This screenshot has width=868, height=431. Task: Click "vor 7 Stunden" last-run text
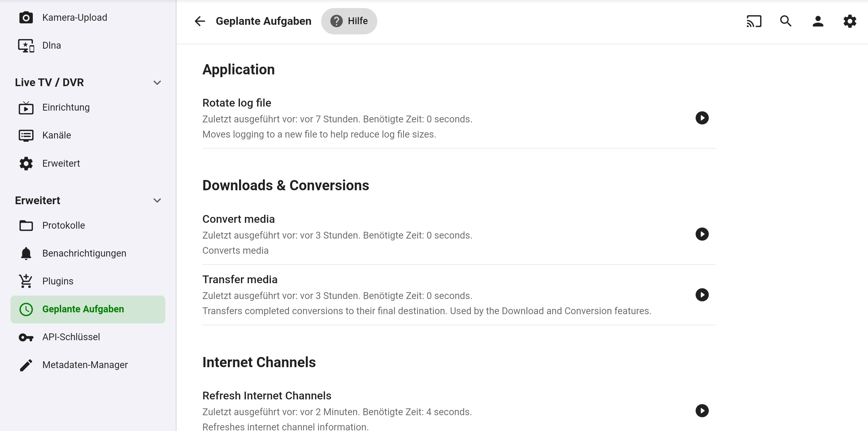[x=330, y=119]
